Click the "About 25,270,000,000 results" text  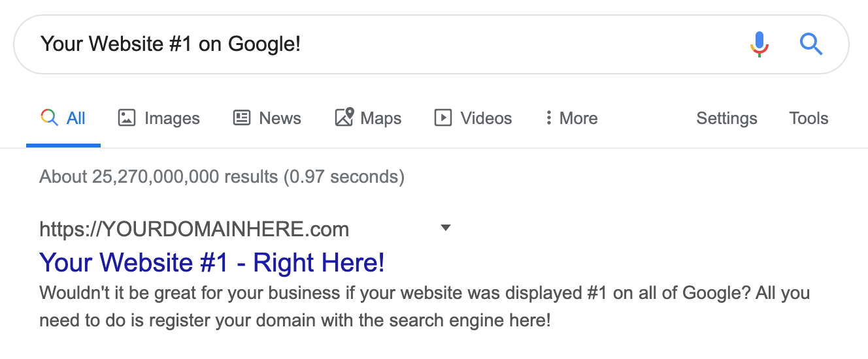click(x=222, y=177)
